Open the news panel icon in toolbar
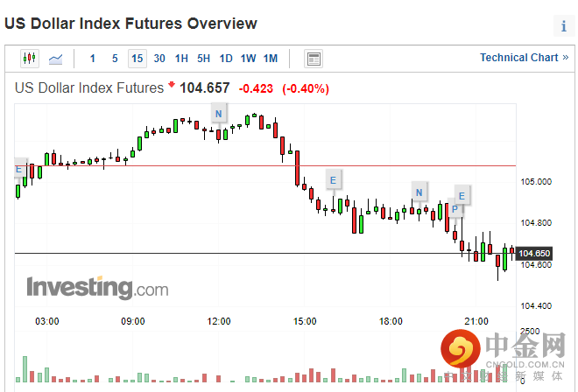This screenshot has width=578, height=392. (314, 59)
